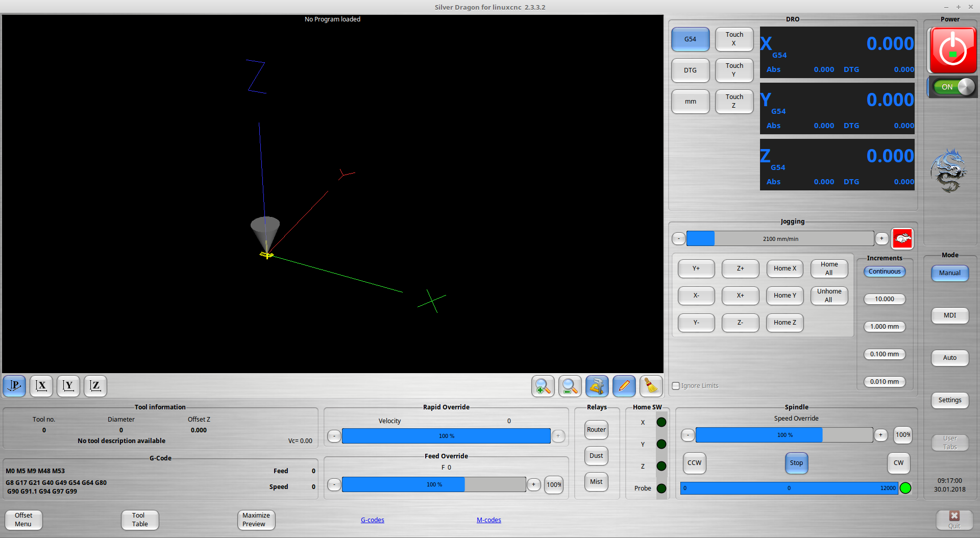Open the Settings page
The height and width of the screenshot is (538, 980).
click(x=949, y=400)
